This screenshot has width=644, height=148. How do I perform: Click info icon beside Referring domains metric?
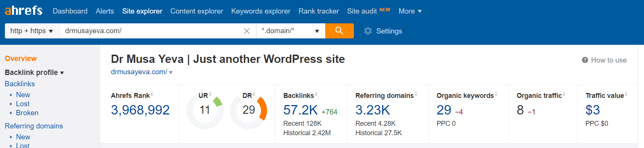(x=416, y=94)
